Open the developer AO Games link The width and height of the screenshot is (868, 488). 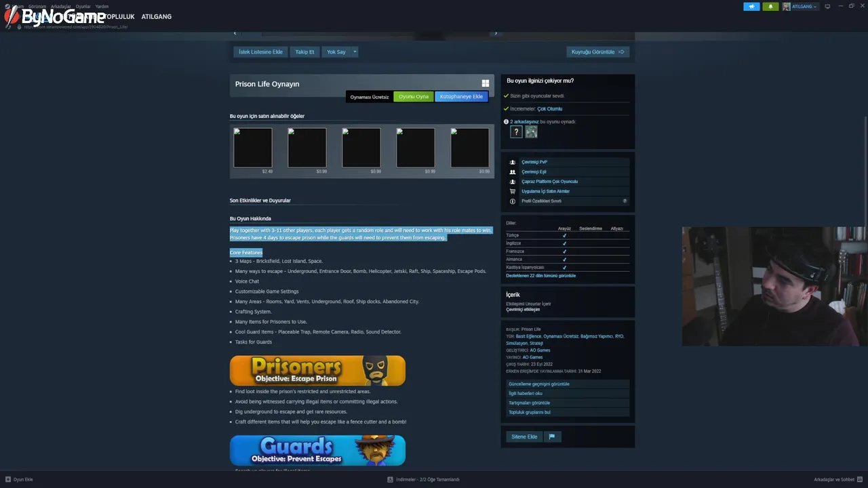(540, 350)
